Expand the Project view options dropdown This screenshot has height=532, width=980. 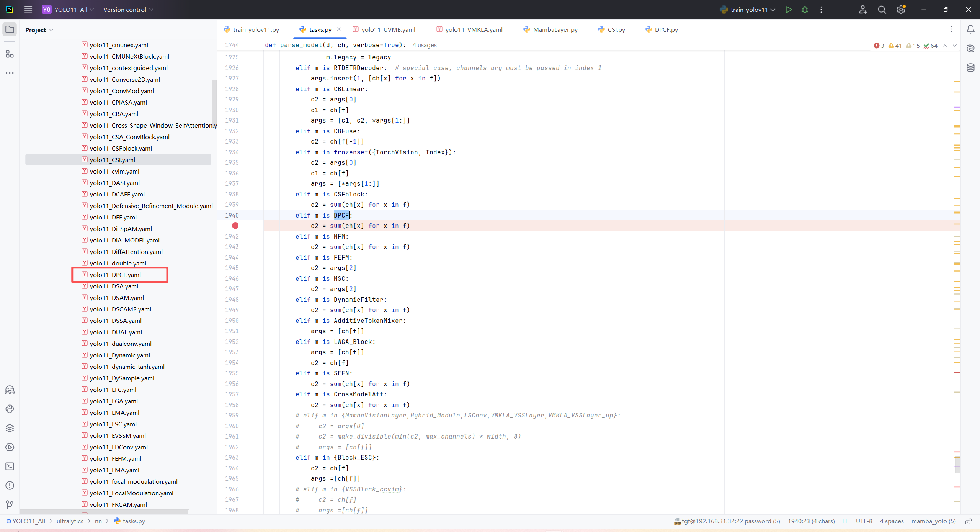[x=51, y=30]
